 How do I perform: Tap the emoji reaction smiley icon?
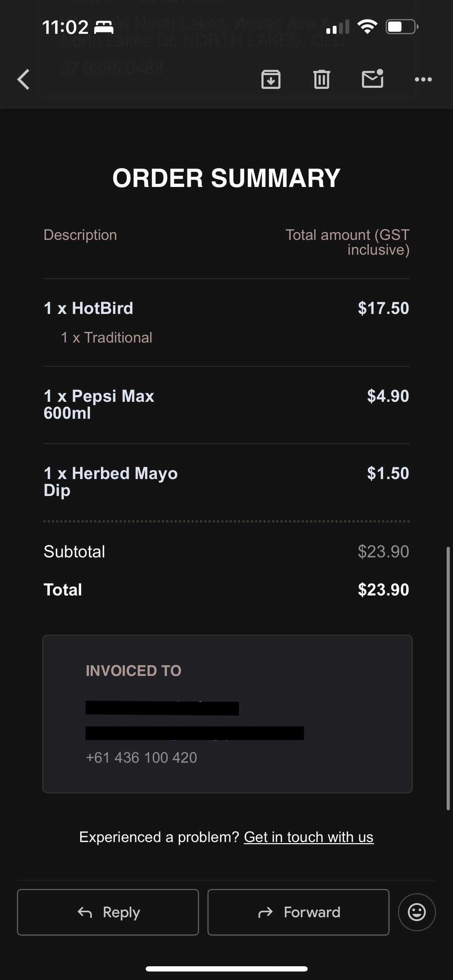[x=417, y=912]
